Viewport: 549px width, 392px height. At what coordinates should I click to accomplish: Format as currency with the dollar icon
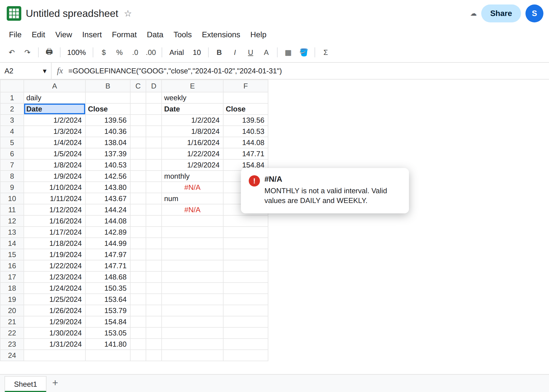[x=104, y=52]
